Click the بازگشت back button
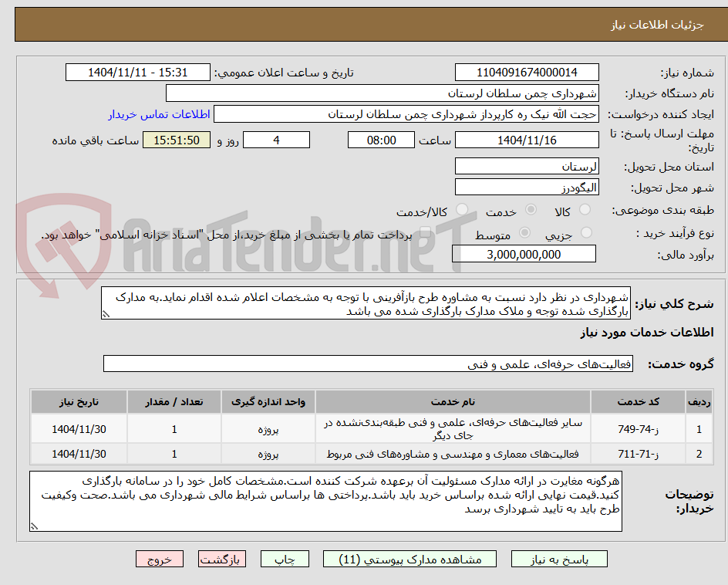This screenshot has height=585, width=728. 222,560
